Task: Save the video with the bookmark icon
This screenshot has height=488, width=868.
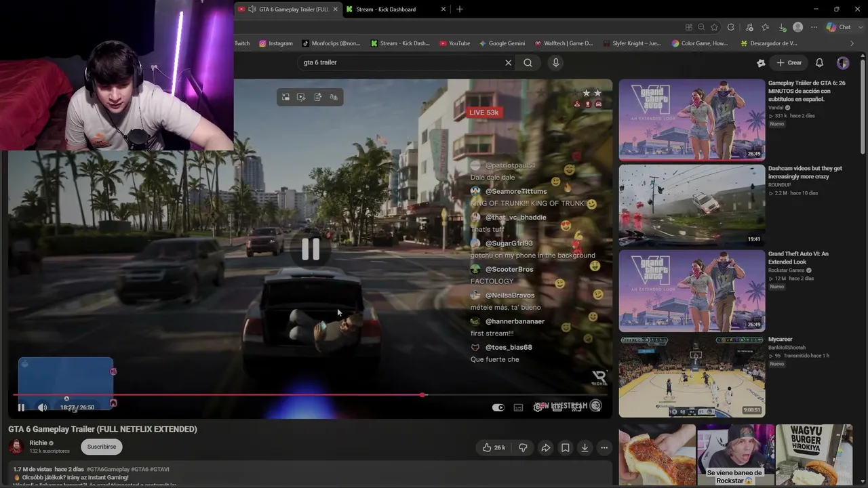Action: pyautogui.click(x=565, y=447)
